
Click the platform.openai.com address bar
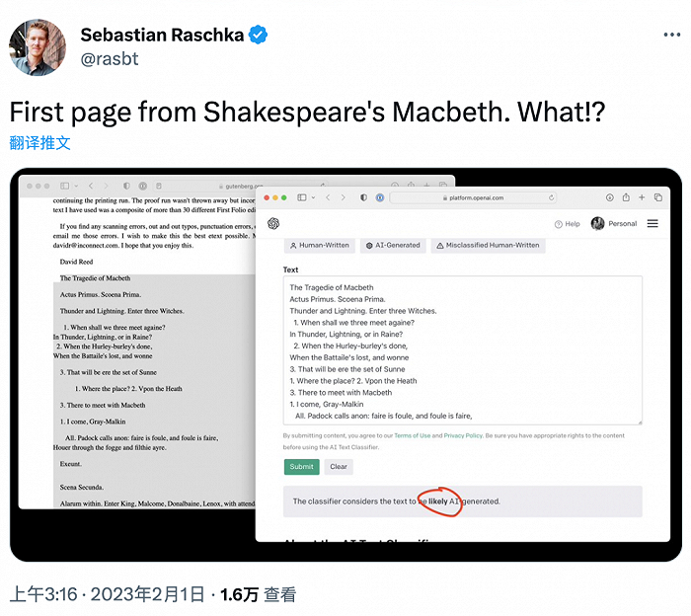[491, 197]
